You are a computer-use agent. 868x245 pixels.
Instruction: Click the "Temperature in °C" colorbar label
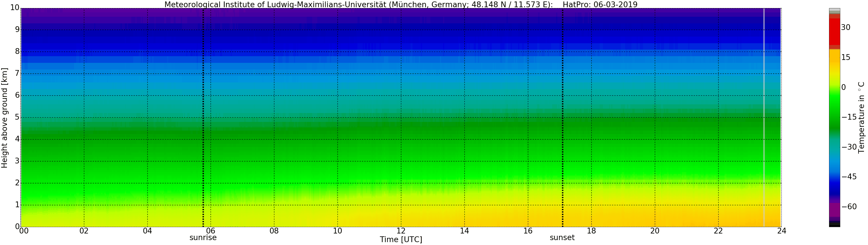861,117
